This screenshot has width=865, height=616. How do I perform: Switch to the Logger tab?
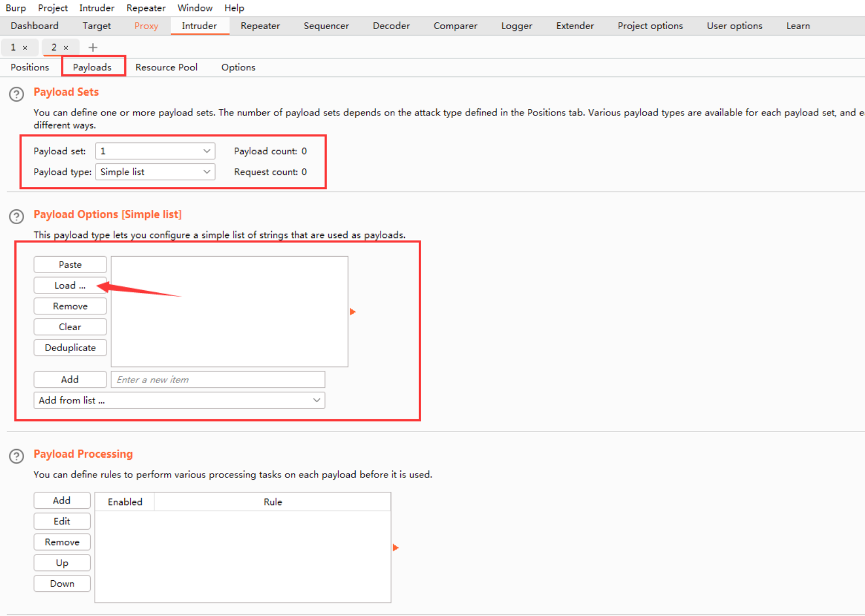(x=517, y=26)
